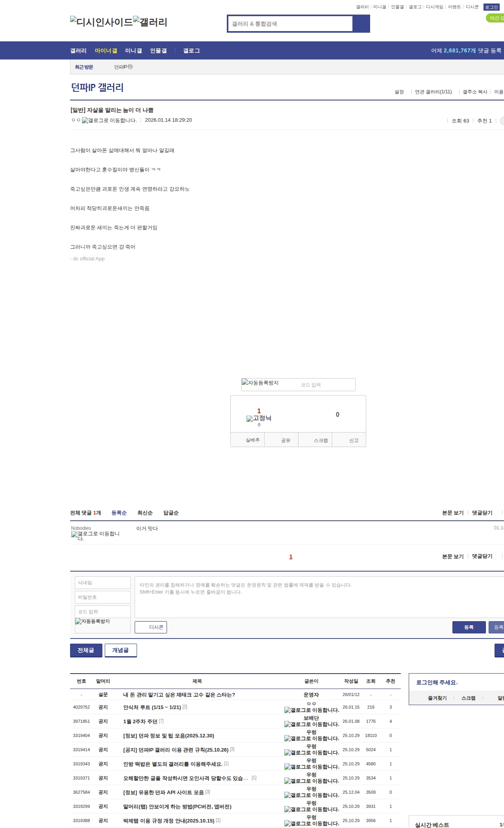The image size is (504, 828).
Task: Select 갤러리 in the blue navigation bar
Action: pos(78,50)
